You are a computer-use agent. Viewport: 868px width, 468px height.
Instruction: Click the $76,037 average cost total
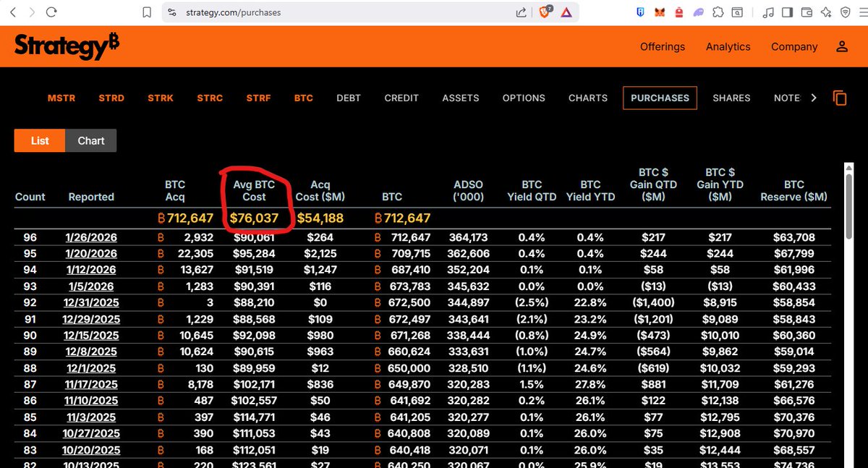[x=254, y=218]
